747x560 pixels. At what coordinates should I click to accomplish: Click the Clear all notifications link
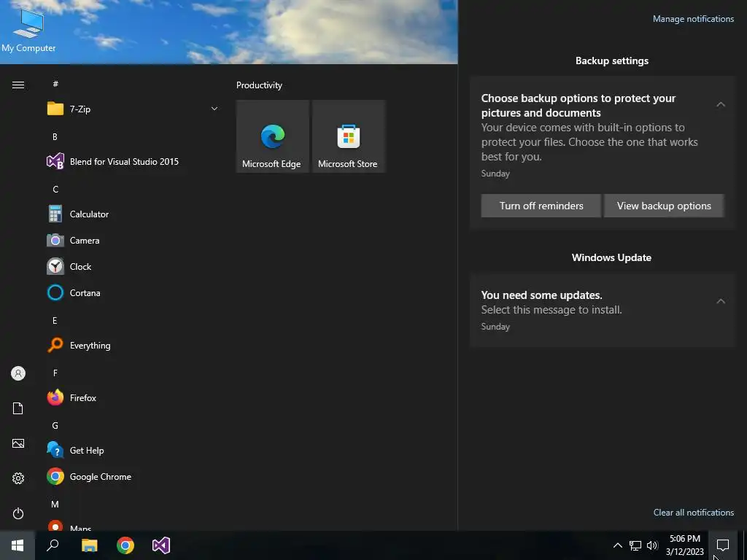click(x=694, y=513)
